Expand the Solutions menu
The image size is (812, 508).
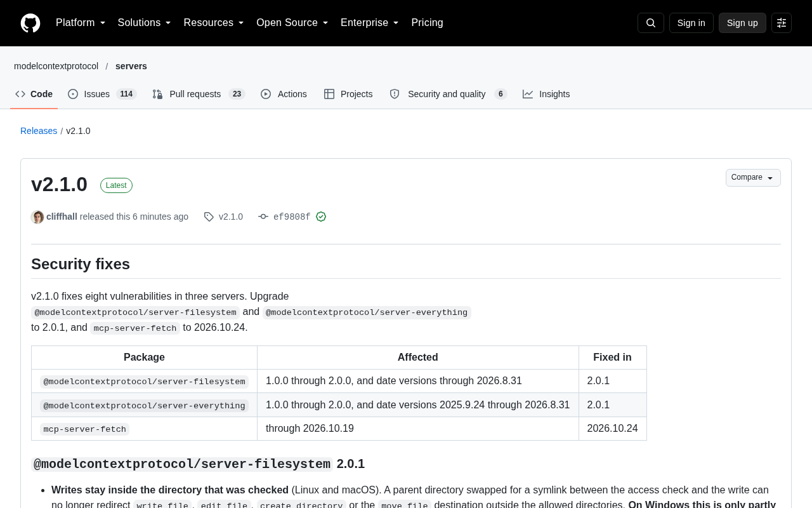(x=145, y=23)
